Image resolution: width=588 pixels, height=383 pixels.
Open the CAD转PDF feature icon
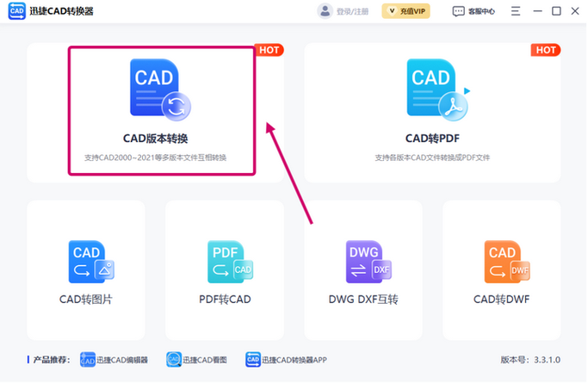[437, 90]
